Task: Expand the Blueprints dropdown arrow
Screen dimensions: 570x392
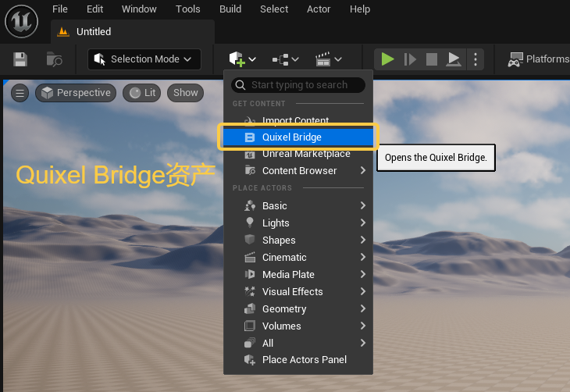Action: pos(295,59)
